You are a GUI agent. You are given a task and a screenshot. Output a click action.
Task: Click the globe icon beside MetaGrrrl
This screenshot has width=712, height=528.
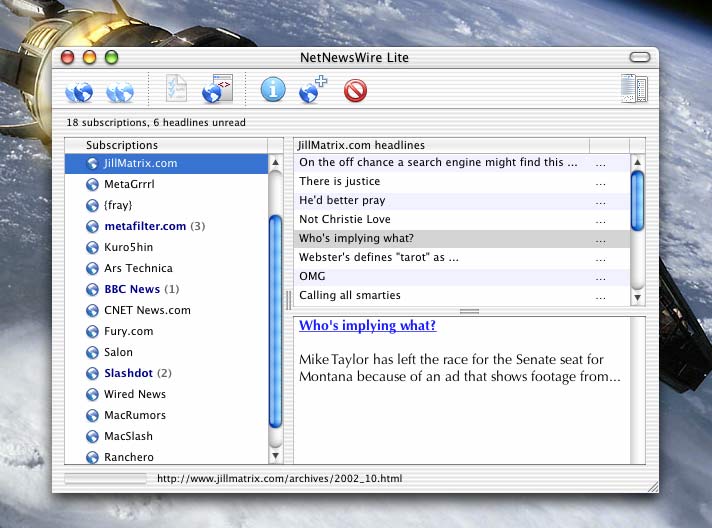[92, 184]
